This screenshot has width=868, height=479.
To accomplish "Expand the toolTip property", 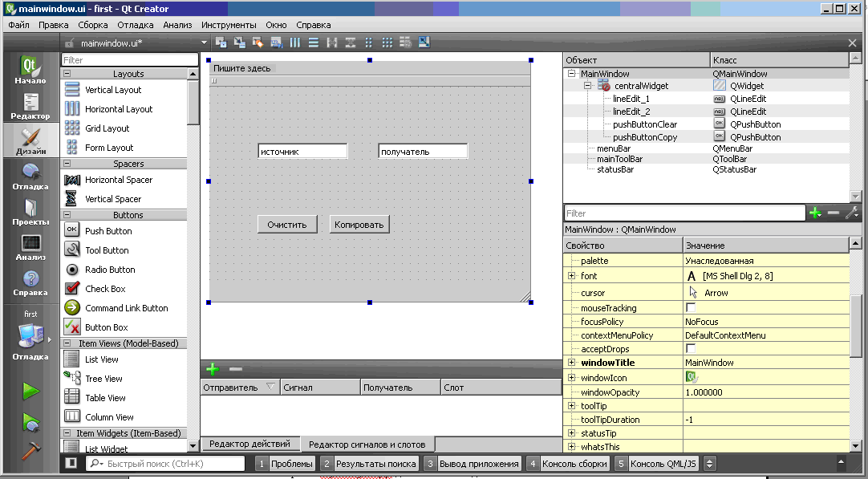I will pos(571,406).
